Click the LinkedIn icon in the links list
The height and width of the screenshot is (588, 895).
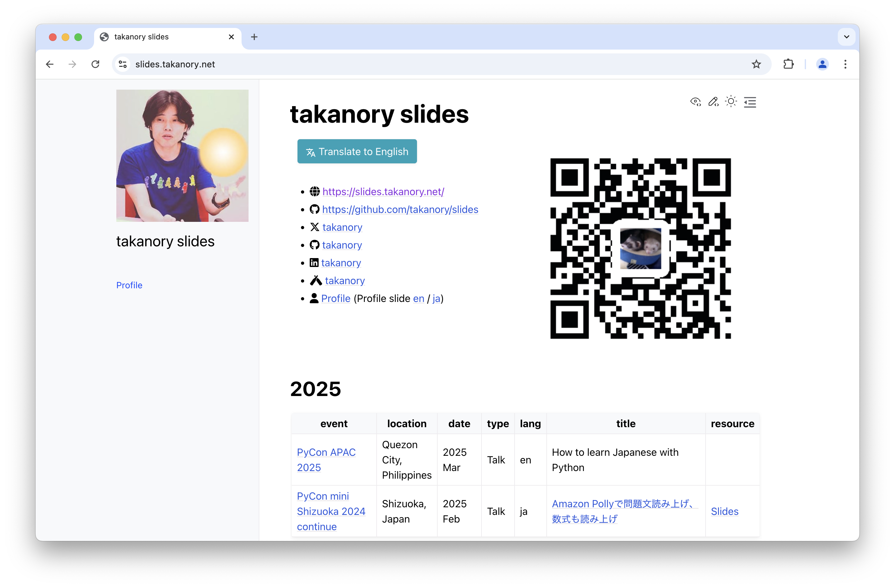314,263
